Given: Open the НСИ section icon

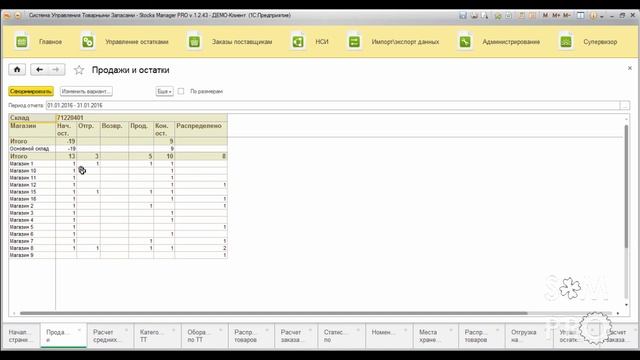Looking at the screenshot, I should pyautogui.click(x=298, y=42).
